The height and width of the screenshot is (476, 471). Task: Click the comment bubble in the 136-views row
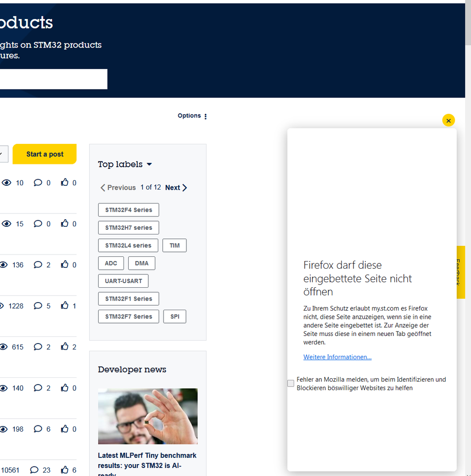pyautogui.click(x=38, y=265)
